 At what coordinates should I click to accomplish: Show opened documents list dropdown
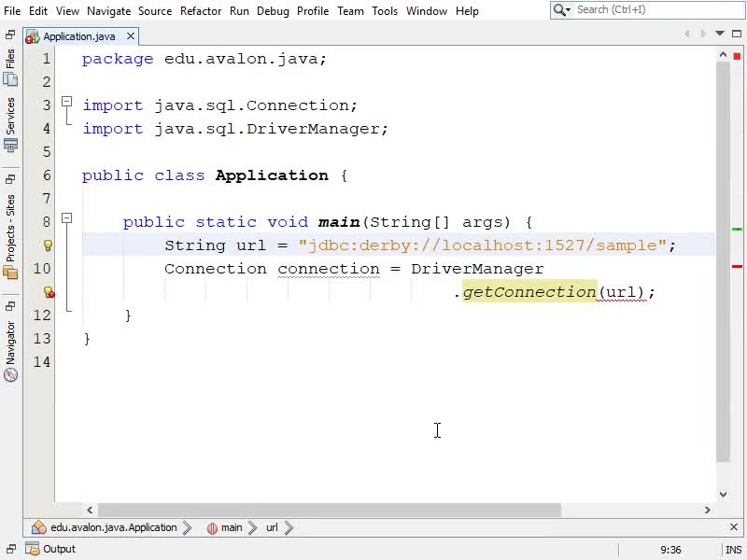point(720,34)
